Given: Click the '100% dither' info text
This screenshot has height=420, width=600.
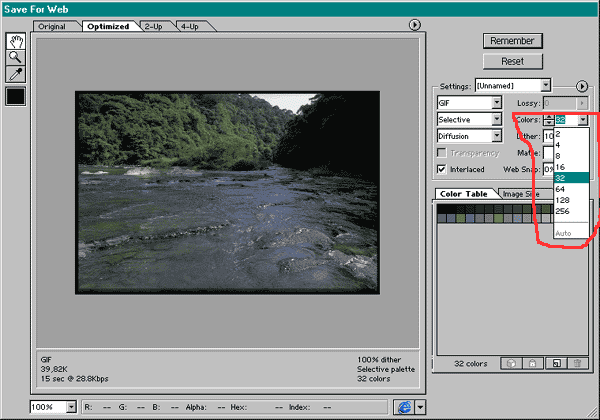Looking at the screenshot, I should (379, 360).
